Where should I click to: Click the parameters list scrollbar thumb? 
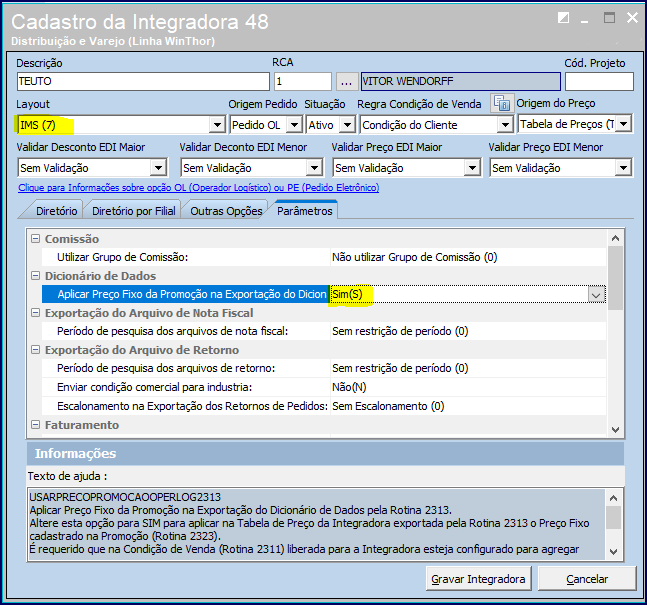click(x=615, y=278)
